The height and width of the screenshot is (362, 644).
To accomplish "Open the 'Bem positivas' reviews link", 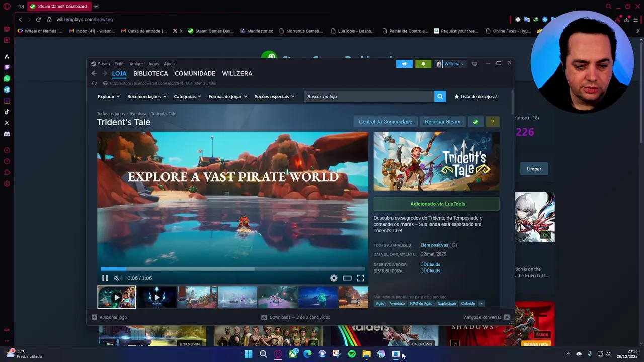I will click(434, 245).
